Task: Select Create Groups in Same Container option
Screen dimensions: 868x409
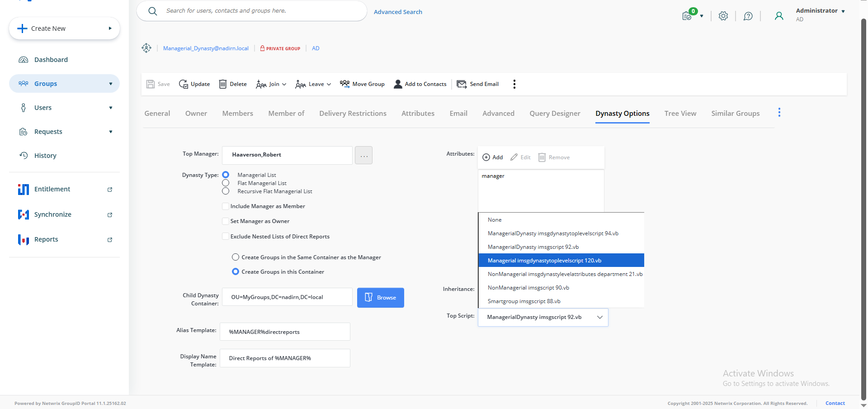Action: click(236, 257)
